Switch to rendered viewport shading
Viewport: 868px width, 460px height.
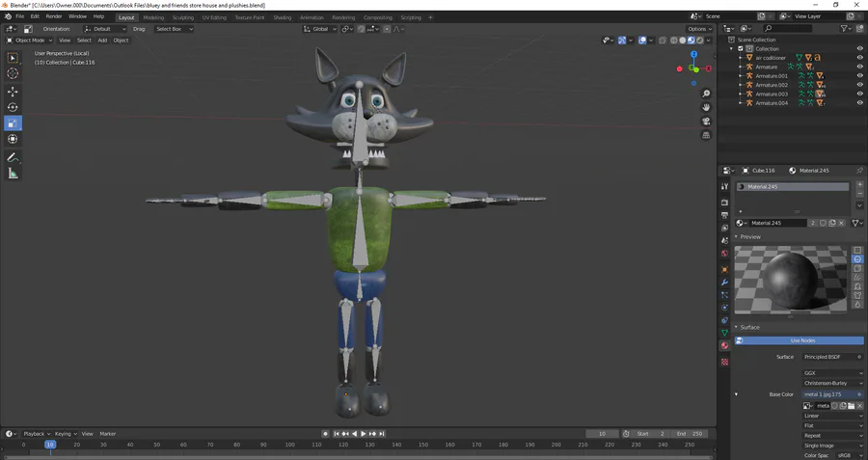700,40
